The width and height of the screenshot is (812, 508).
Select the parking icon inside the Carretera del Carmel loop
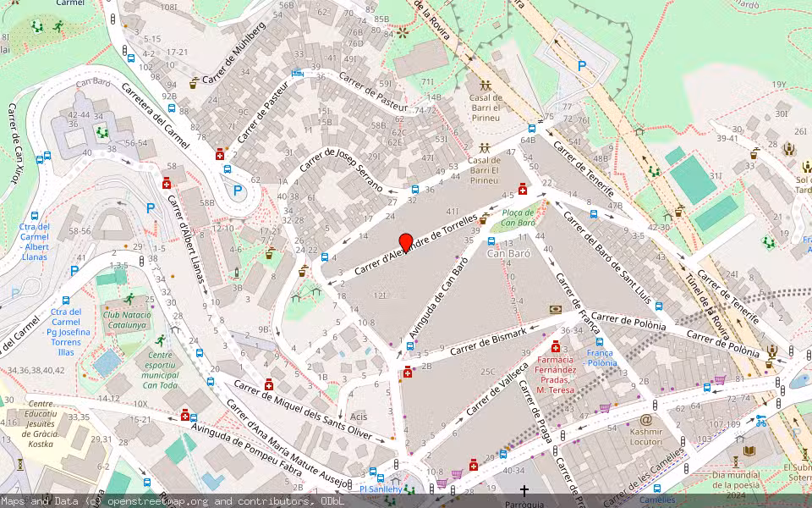click(238, 190)
